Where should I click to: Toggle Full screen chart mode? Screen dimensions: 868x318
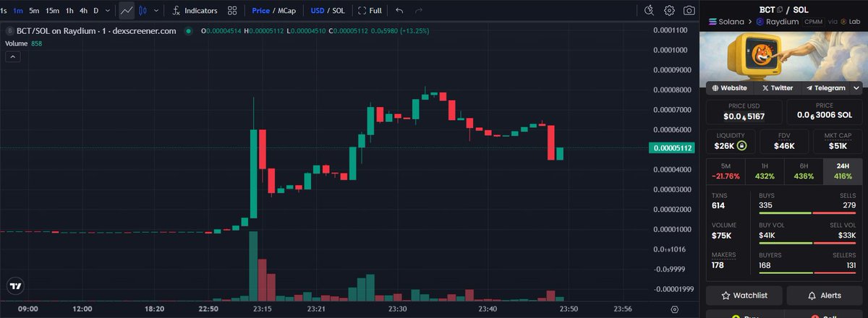click(370, 11)
